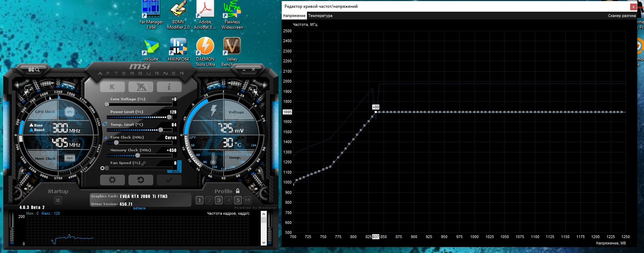Click the Fan Speed slider handle
644x253 pixels.
(x=107, y=168)
